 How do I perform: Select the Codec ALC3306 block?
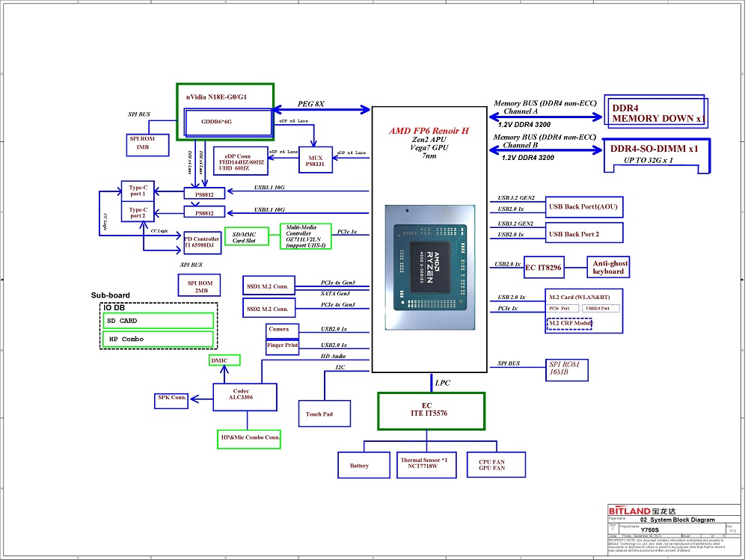pos(245,397)
